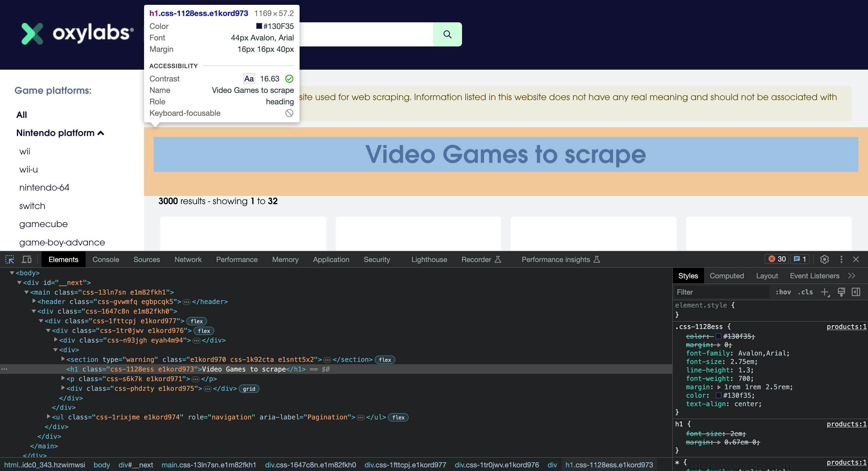Click the inspect element picker icon
Screen dimensions: 868x471
coord(10,259)
